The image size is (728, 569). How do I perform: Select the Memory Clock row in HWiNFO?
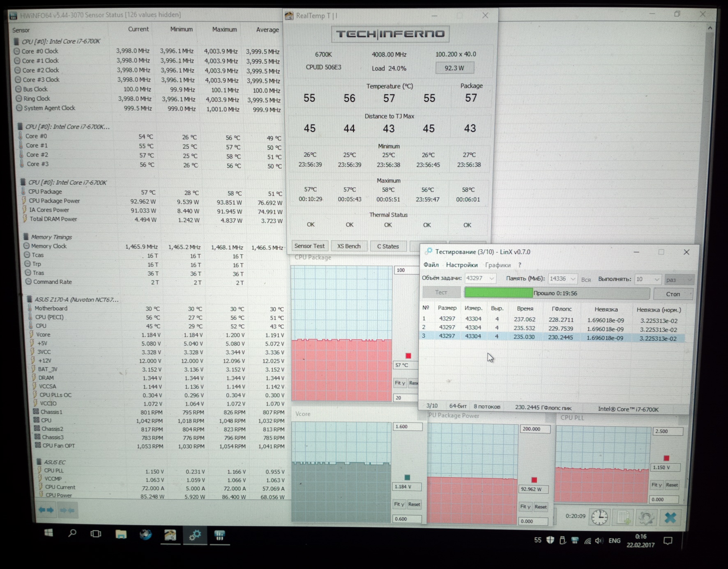(x=154, y=246)
